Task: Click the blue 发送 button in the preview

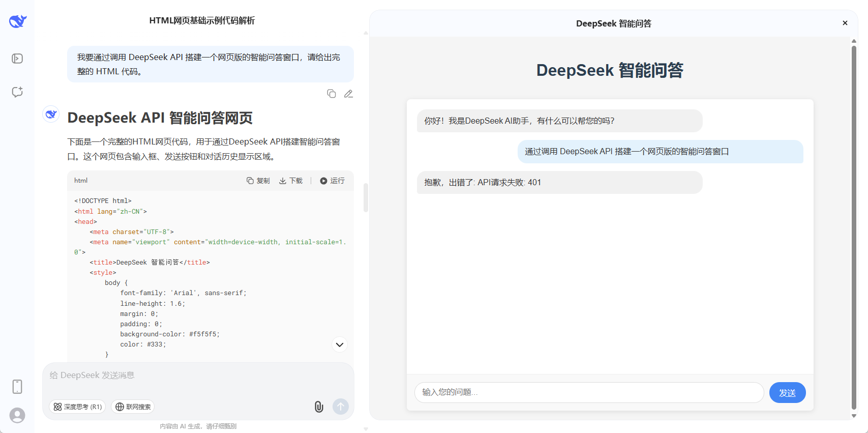Action: (x=788, y=392)
